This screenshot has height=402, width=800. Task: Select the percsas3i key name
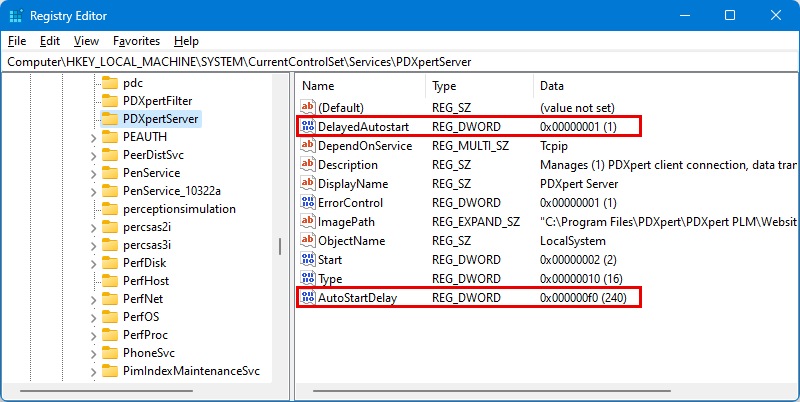click(147, 245)
